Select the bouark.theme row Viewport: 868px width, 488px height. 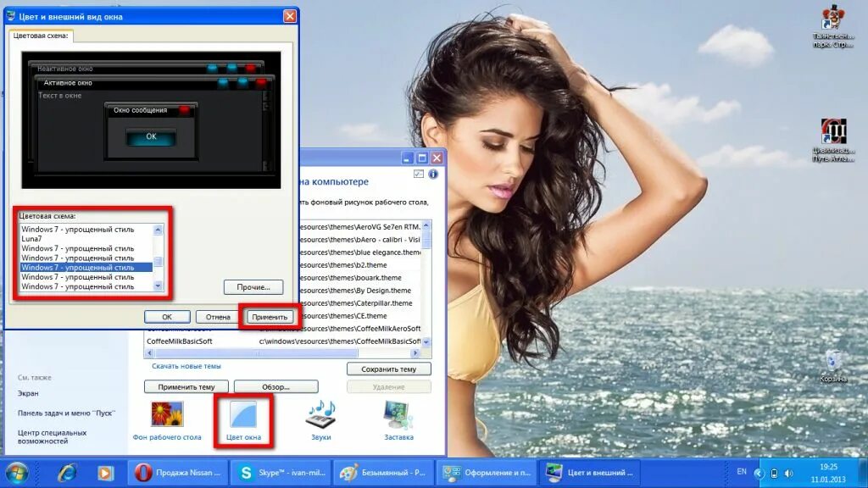point(359,278)
